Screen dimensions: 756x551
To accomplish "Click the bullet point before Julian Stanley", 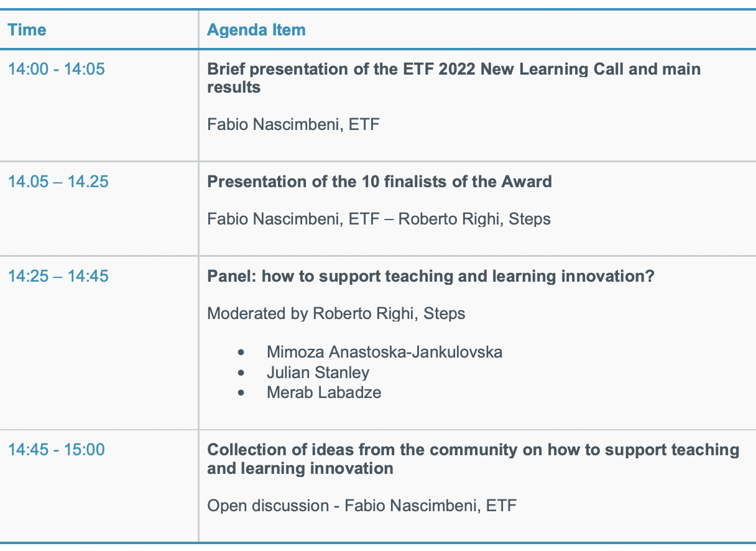I will (x=241, y=373).
